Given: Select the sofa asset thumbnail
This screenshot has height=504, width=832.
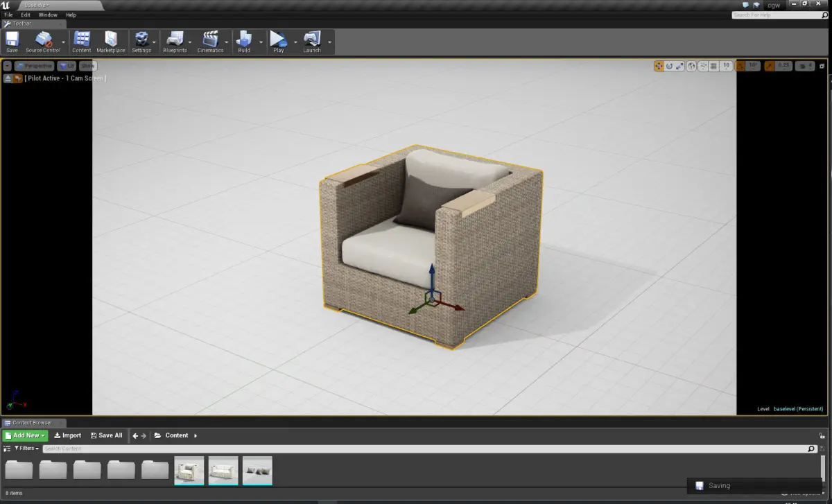Looking at the screenshot, I should tap(223, 471).
